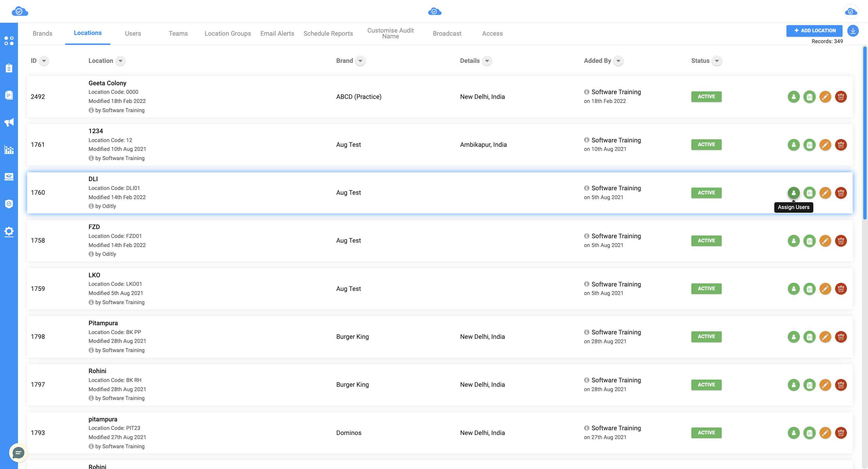Open the shield icon in sidebar
868x469 pixels.
click(9, 204)
